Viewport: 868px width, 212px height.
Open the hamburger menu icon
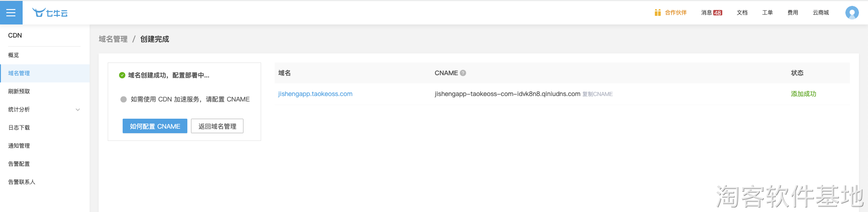click(x=11, y=13)
